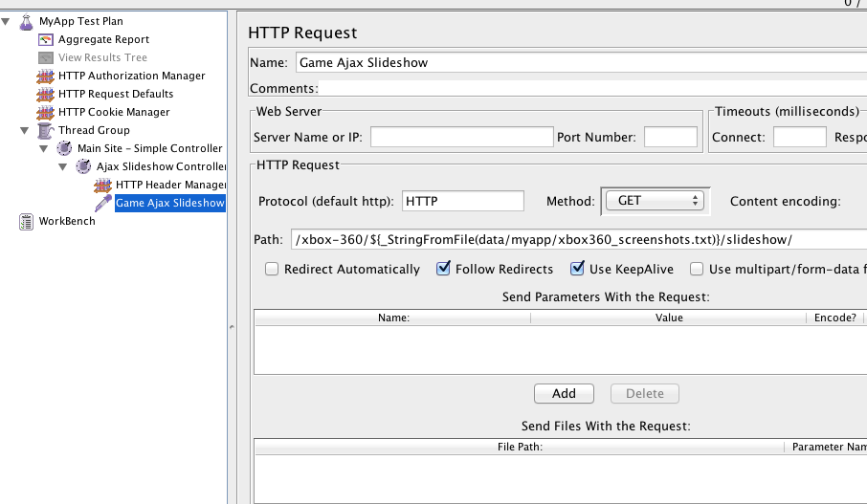The height and width of the screenshot is (504, 867).
Task: Select Game Ajax Slideshow in the tree
Action: click(x=169, y=203)
